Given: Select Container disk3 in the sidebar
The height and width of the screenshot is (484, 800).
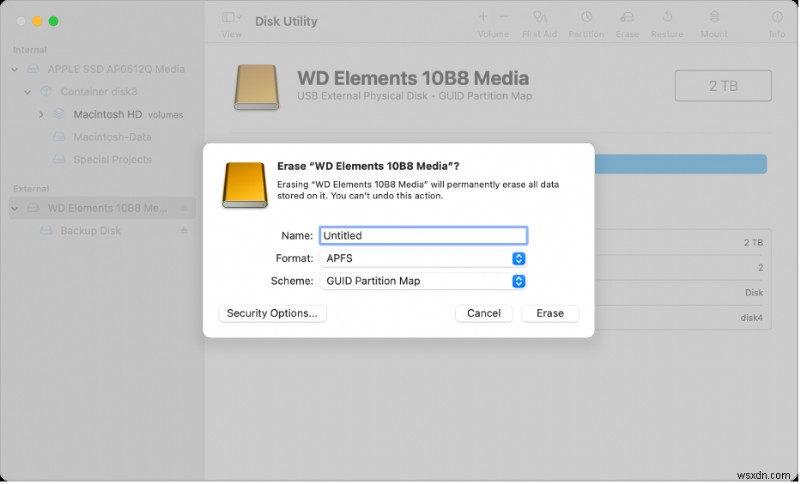Looking at the screenshot, I should (98, 92).
